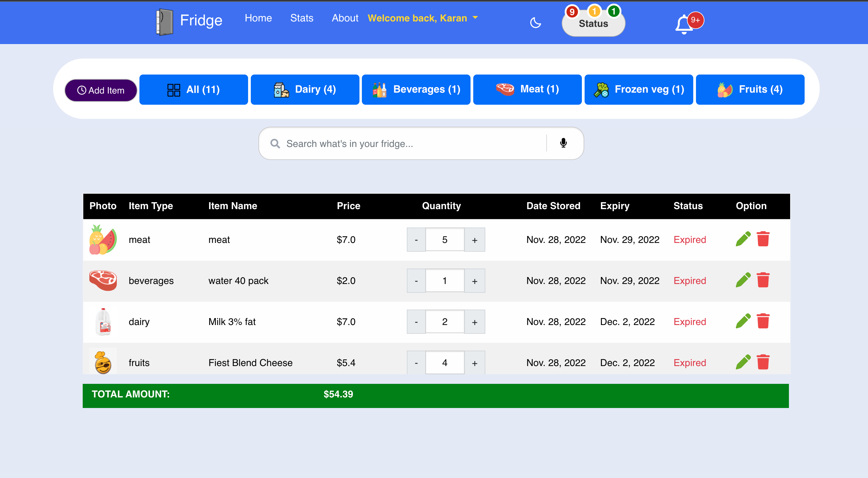
Task: Toggle dark mode with the moon icon
Action: click(535, 23)
